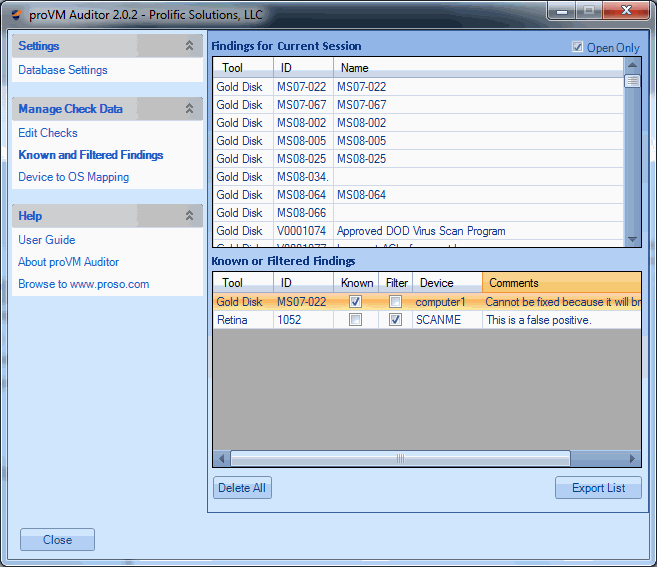Uncheck Filter for Retina 1052 row
Image resolution: width=657 pixels, height=567 pixels.
[x=395, y=320]
